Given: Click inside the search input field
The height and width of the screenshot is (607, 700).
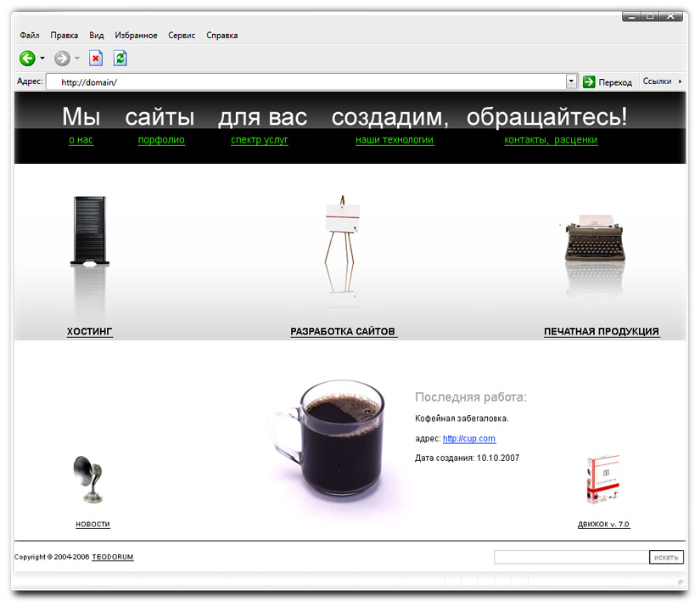Looking at the screenshot, I should point(570,557).
